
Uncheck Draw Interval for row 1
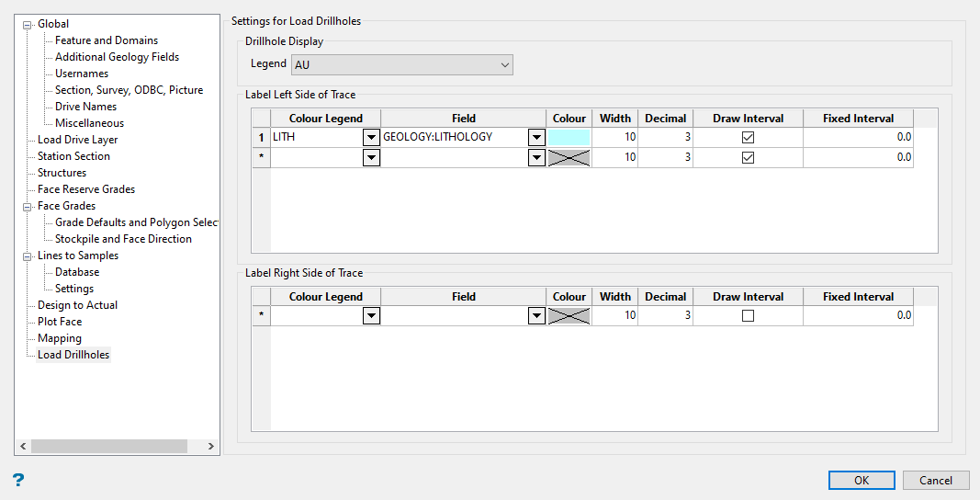(748, 137)
